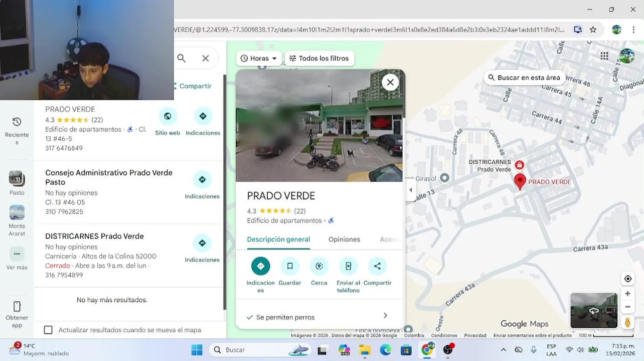The width and height of the screenshot is (644, 361).
Task: Open the Privacidad link
Action: click(475, 335)
